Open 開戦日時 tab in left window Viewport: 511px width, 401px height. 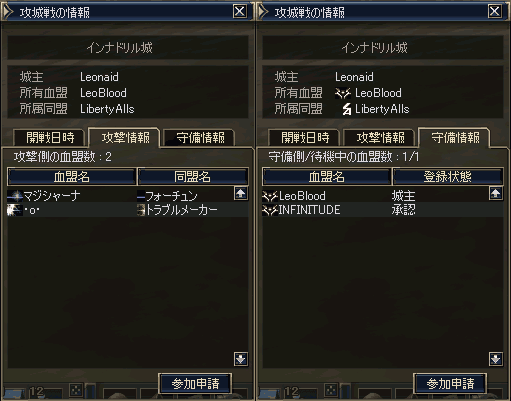tap(50, 138)
